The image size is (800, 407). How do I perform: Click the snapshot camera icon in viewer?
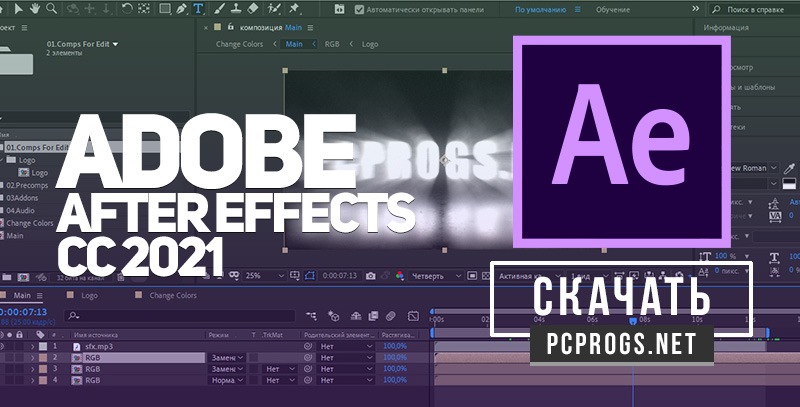371,275
